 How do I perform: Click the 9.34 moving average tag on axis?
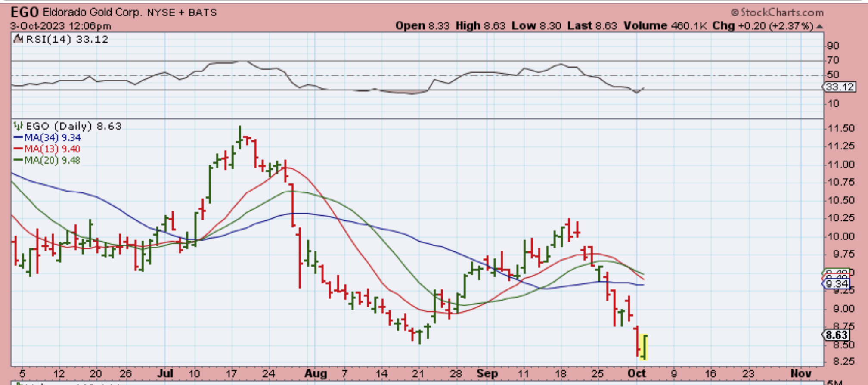837,284
